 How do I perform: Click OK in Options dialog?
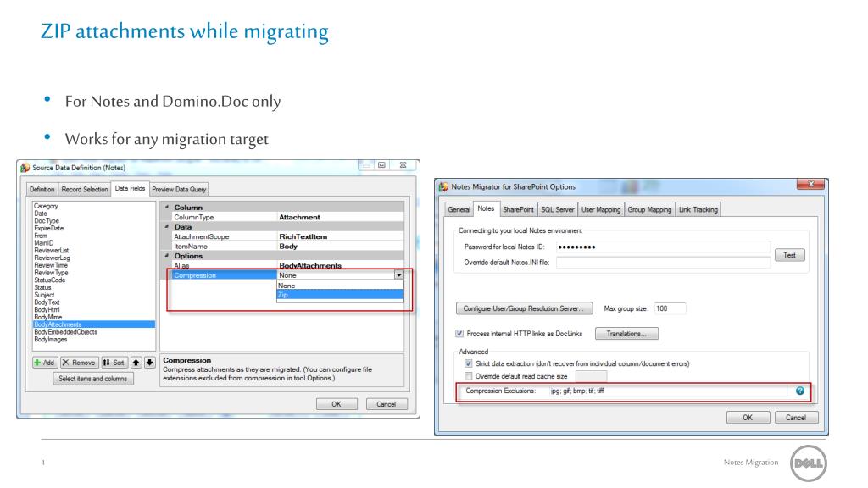point(748,418)
